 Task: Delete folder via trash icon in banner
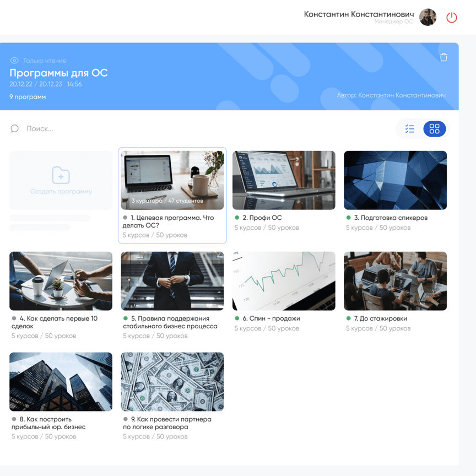tap(443, 57)
